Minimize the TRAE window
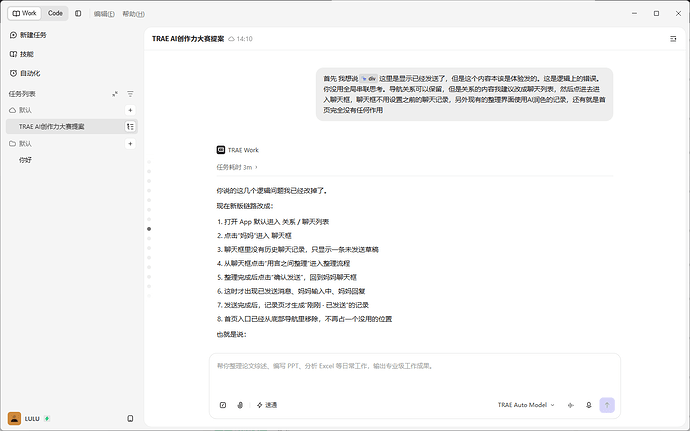Viewport: 690px width, 431px height. click(634, 14)
